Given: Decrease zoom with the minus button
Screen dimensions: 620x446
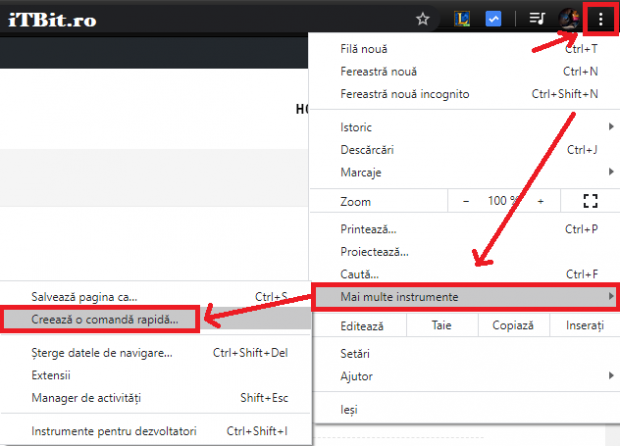Looking at the screenshot, I should coord(465,201).
